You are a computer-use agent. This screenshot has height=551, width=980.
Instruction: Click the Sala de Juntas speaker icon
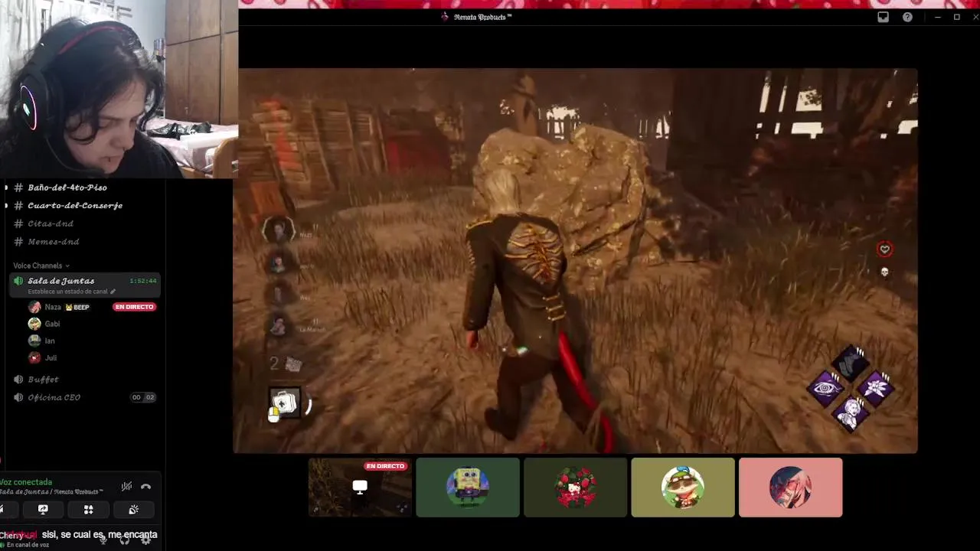(x=18, y=281)
